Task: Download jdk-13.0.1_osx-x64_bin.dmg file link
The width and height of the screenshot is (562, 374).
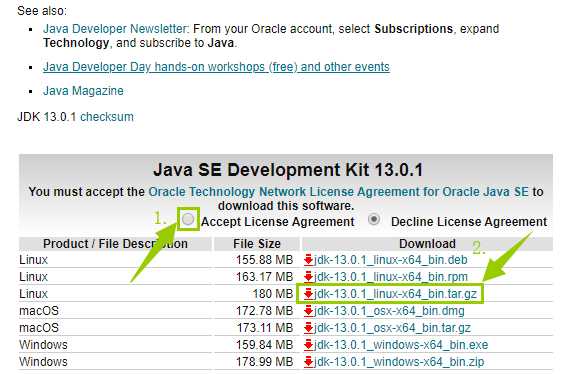Action: (389, 311)
